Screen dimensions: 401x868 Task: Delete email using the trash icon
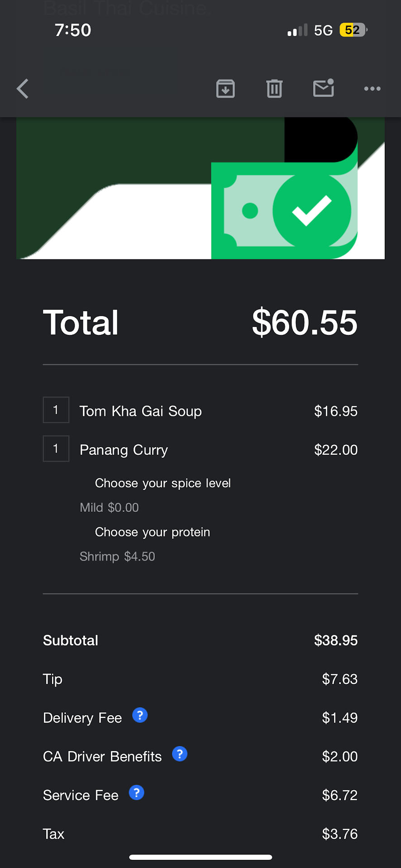pos(274,89)
